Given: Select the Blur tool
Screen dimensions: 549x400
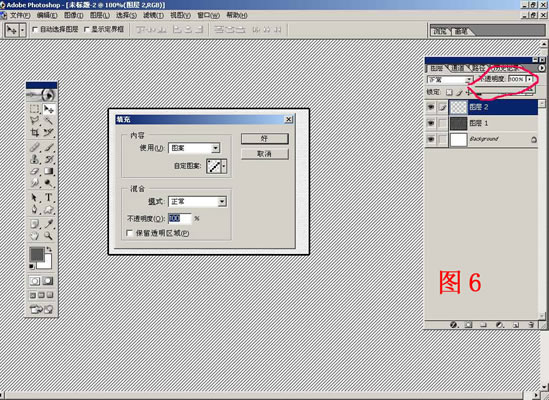Looking at the screenshot, I should pyautogui.click(x=34, y=183).
